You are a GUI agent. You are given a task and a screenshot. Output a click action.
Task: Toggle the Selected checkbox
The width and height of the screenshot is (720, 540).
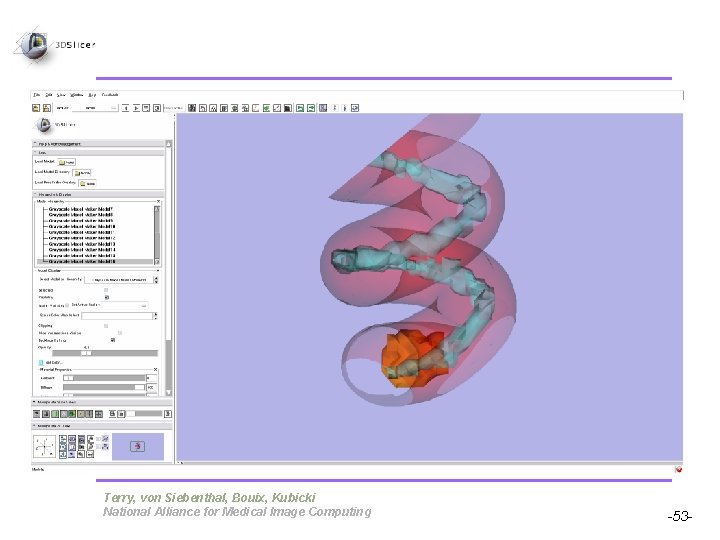pos(106,290)
